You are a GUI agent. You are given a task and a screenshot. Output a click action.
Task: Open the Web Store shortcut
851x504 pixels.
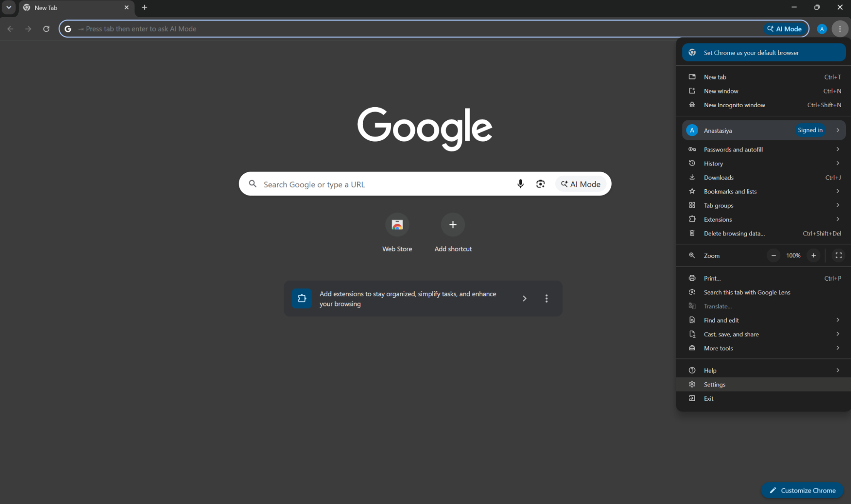[397, 233]
